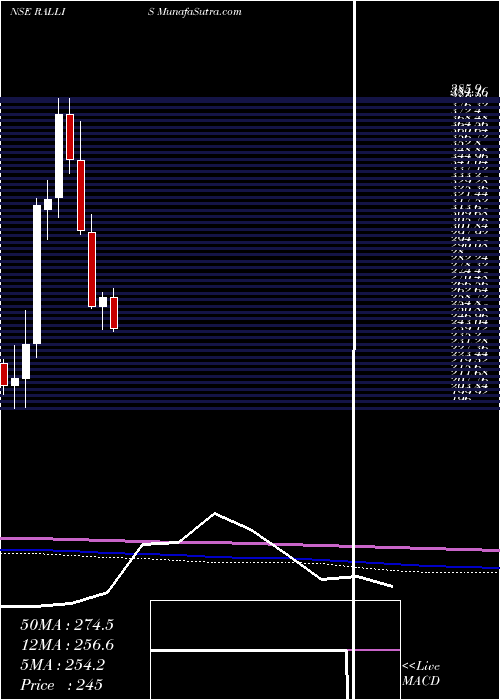
Task: Click the peak of the white MACD line
Action: pyautogui.click(x=215, y=513)
